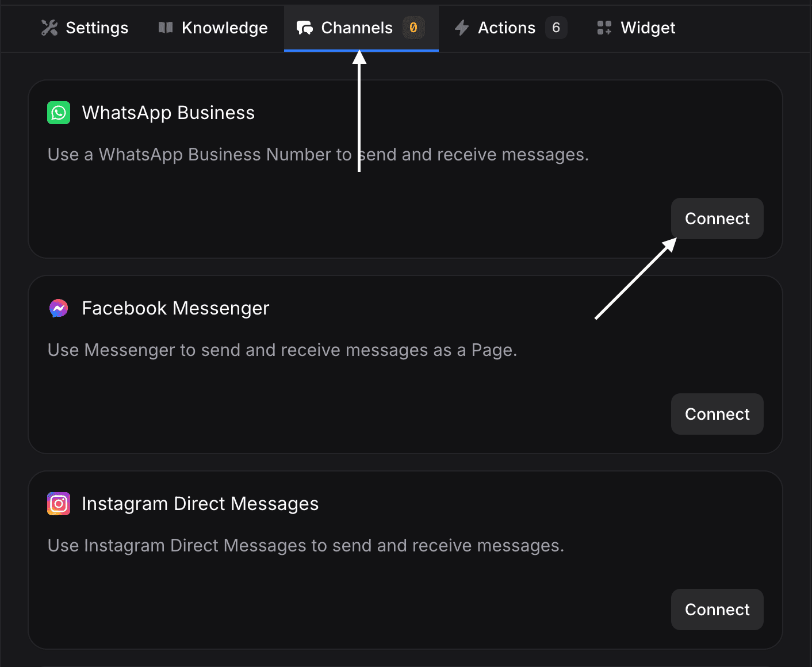Click the Instagram Direct Messages heading
The image size is (812, 667).
pyautogui.click(x=200, y=504)
